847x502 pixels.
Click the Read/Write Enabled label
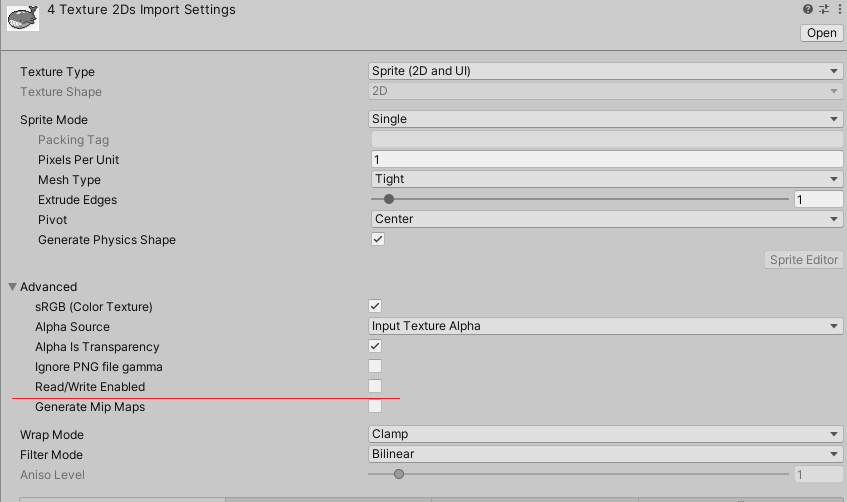(90, 387)
